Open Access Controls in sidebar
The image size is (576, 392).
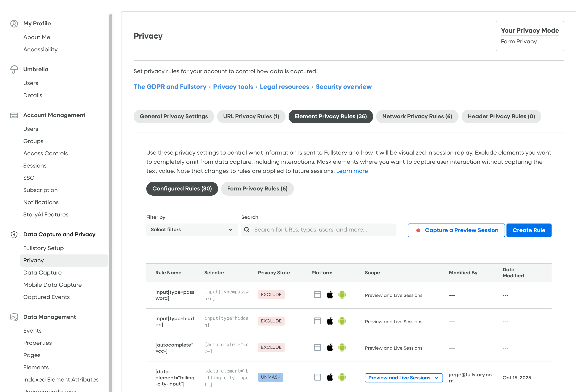(45, 153)
